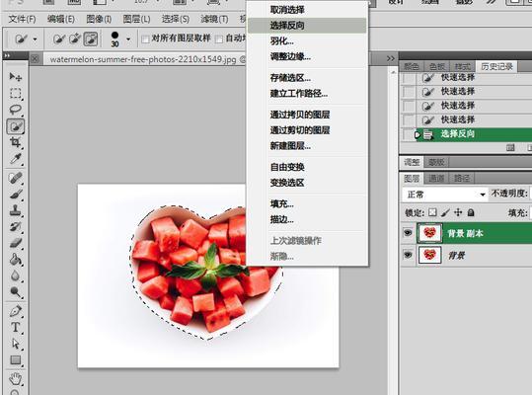Hide the 背景 layer

[408, 255]
